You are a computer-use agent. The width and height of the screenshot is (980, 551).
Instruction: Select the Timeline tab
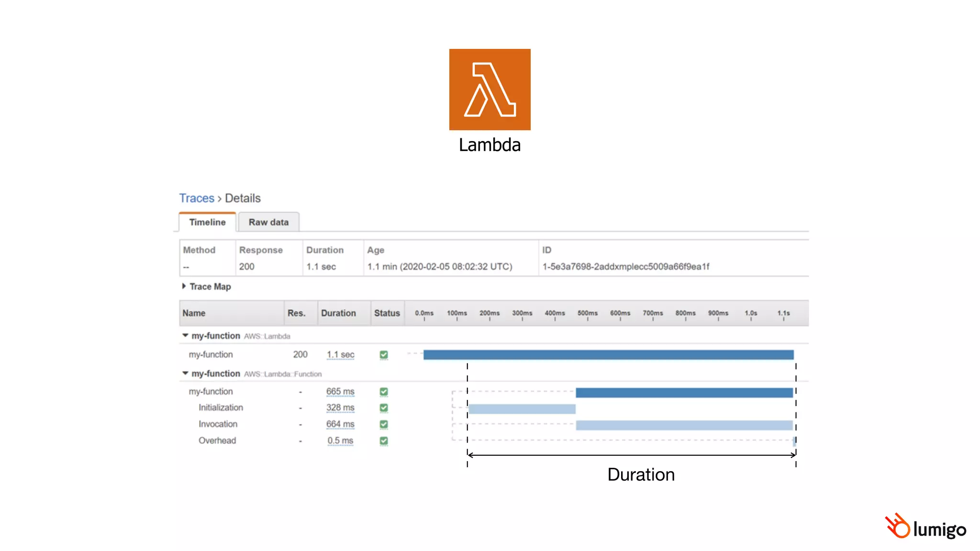tap(207, 222)
